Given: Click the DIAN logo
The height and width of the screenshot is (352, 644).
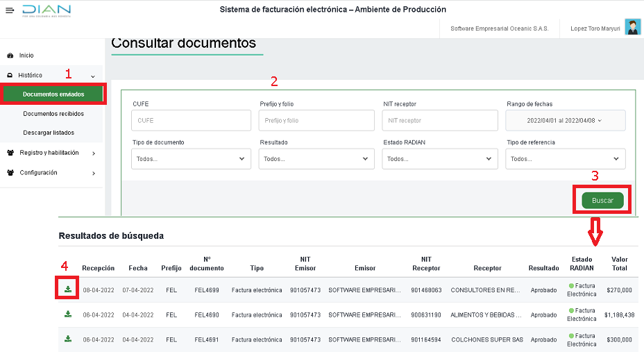Looking at the screenshot, I should pyautogui.click(x=46, y=11).
